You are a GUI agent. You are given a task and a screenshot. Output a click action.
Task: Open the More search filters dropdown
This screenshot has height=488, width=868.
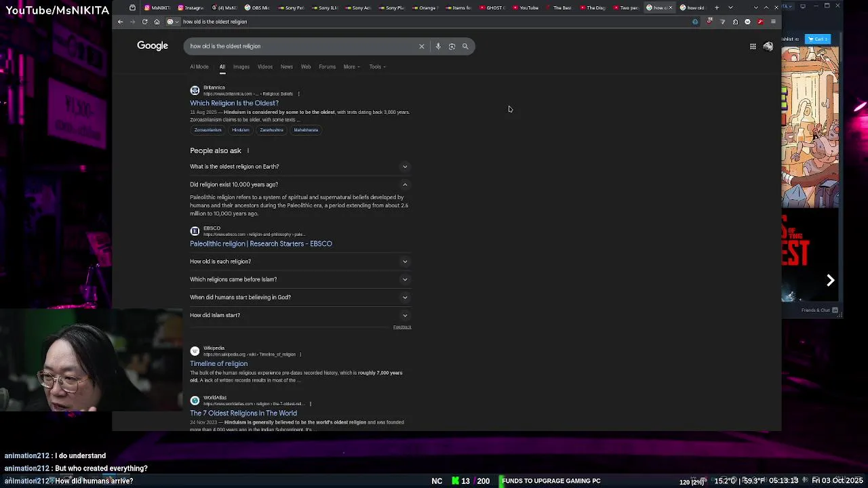point(351,66)
